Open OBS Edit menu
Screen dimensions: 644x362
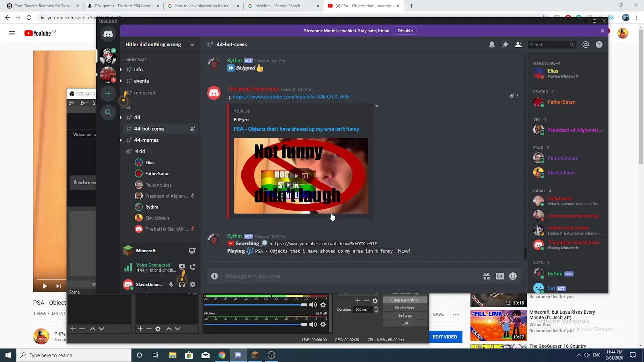pos(84,103)
